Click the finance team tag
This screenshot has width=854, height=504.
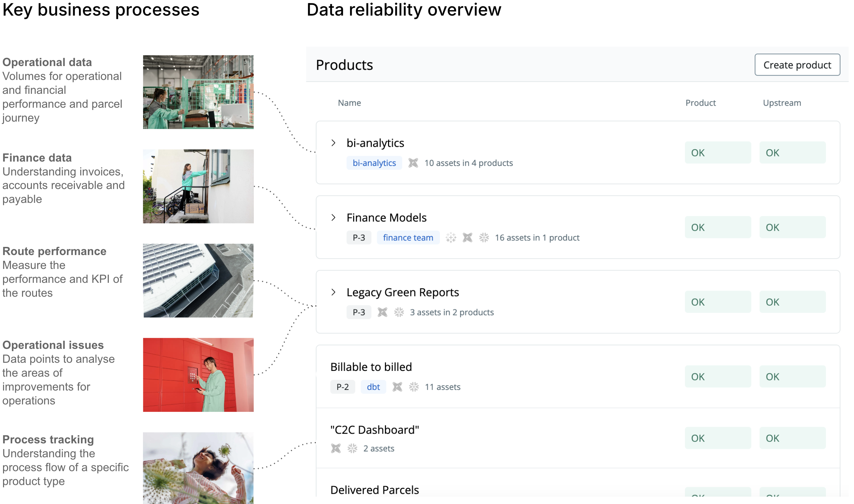tap(408, 238)
